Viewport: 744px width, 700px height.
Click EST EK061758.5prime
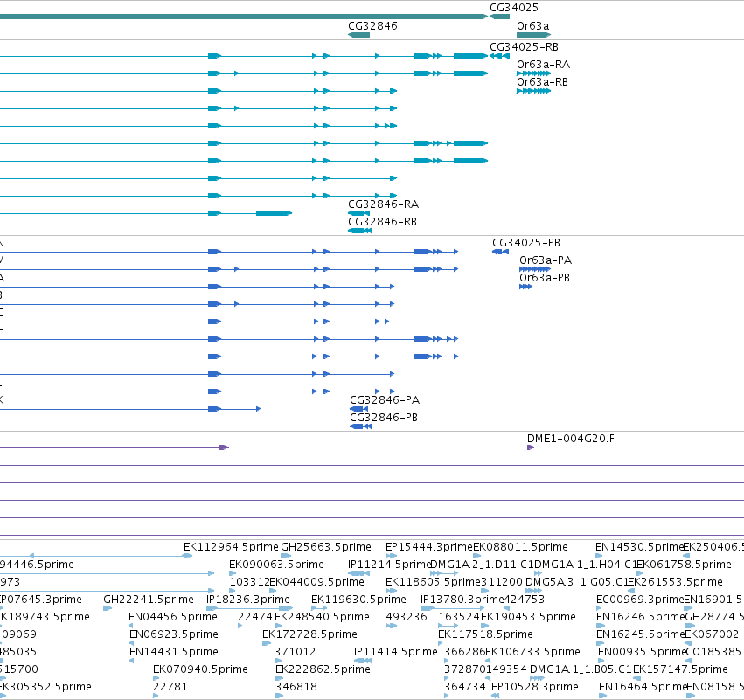coord(685,565)
